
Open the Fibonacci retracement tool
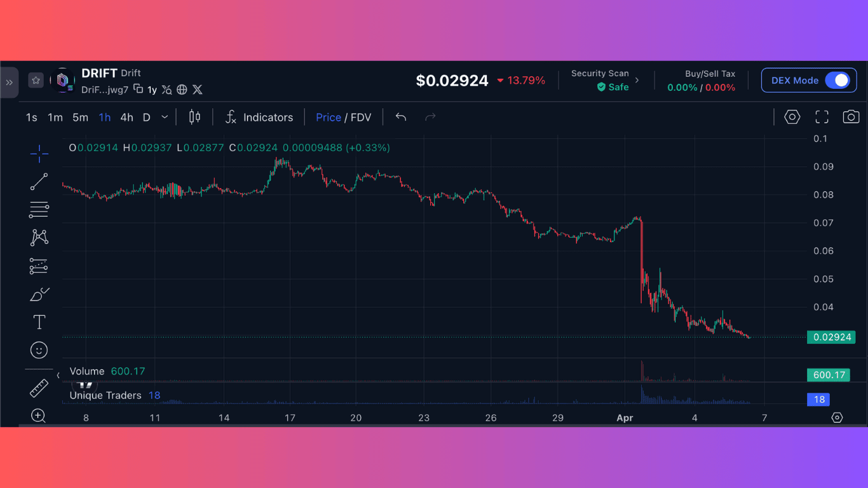(x=39, y=209)
